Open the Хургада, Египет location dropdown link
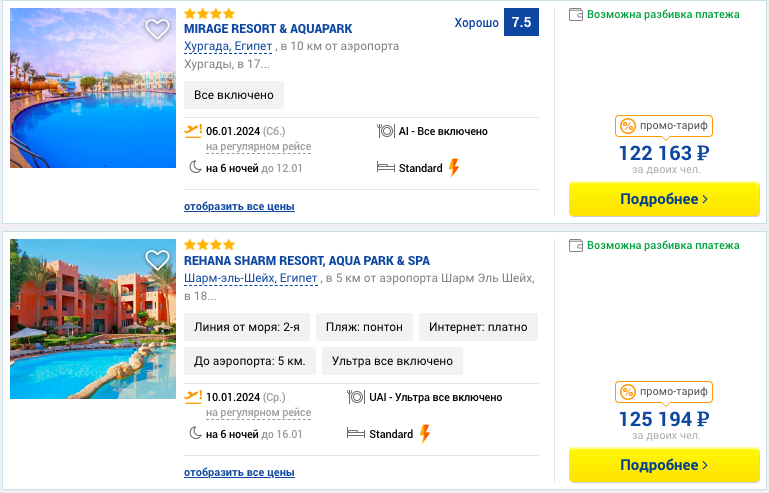This screenshot has width=769, height=493. click(x=228, y=46)
